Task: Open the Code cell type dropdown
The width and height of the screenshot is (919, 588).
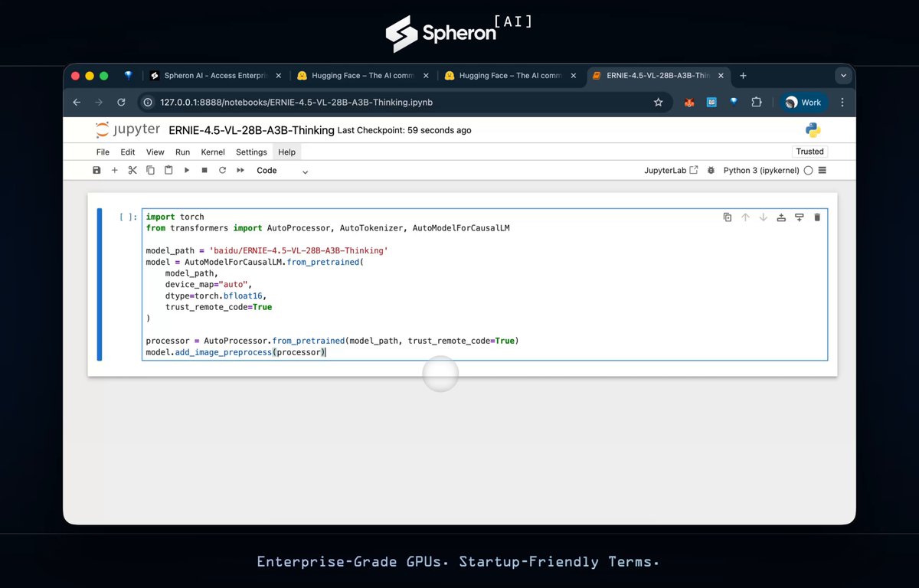Action: pyautogui.click(x=282, y=171)
